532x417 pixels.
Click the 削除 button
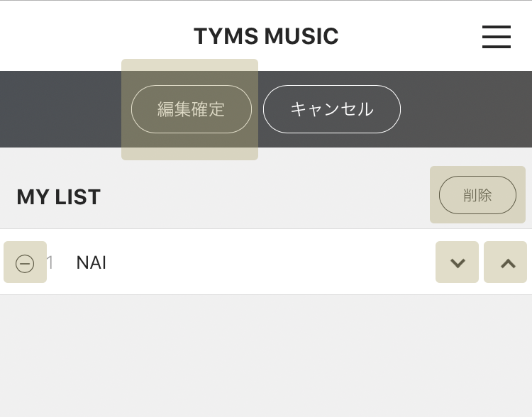pos(477,195)
